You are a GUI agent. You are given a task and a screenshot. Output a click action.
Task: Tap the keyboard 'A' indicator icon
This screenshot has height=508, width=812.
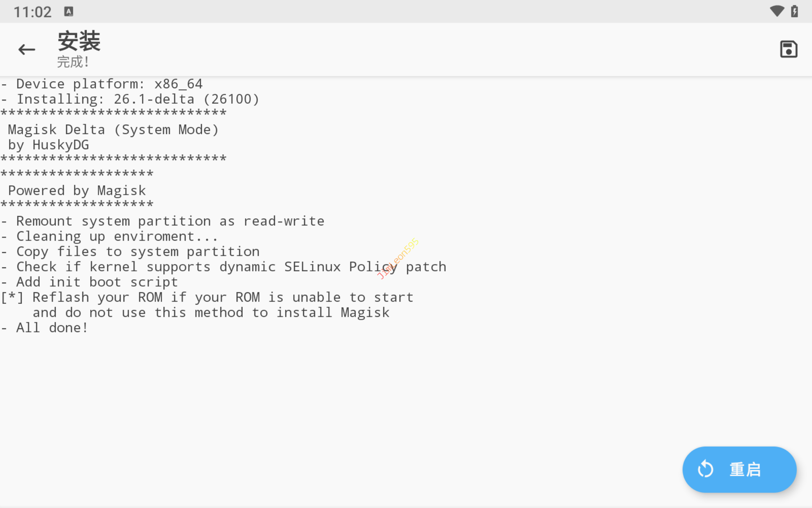click(69, 12)
